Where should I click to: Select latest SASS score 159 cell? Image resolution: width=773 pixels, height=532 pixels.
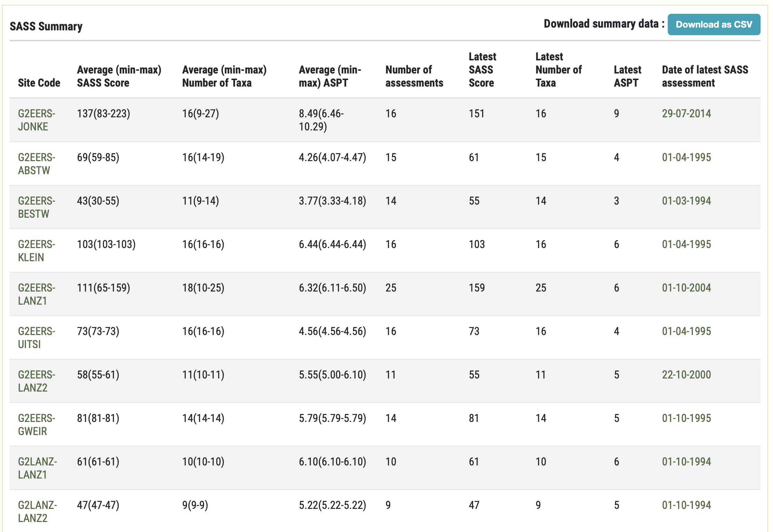477,288
